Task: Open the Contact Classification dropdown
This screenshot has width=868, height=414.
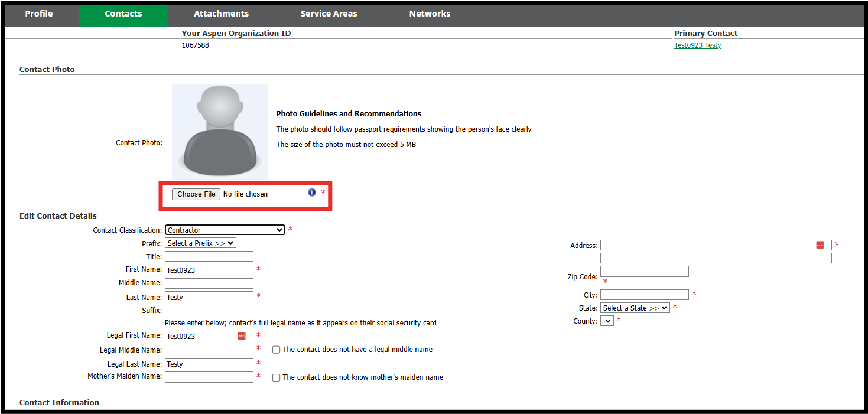Action: pos(225,230)
